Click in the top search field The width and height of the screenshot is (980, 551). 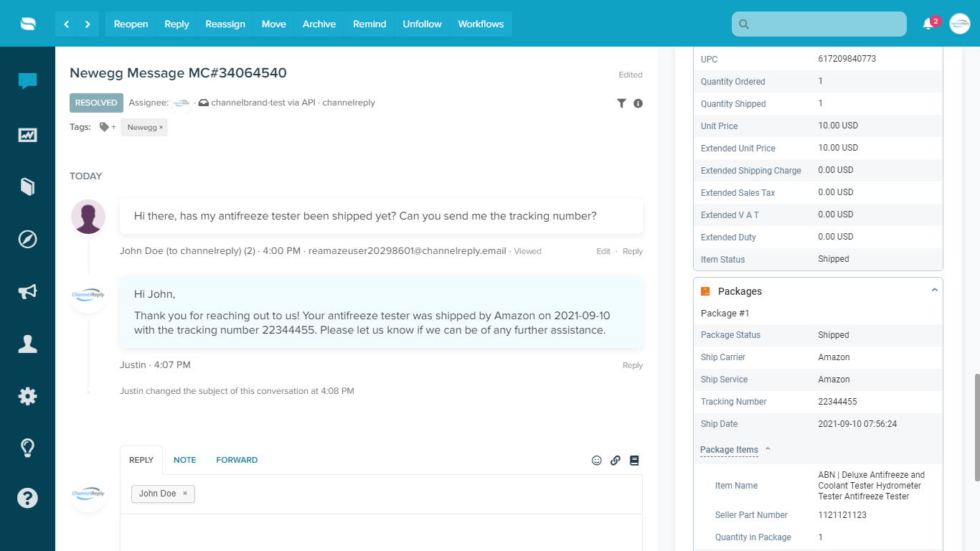[x=819, y=24]
